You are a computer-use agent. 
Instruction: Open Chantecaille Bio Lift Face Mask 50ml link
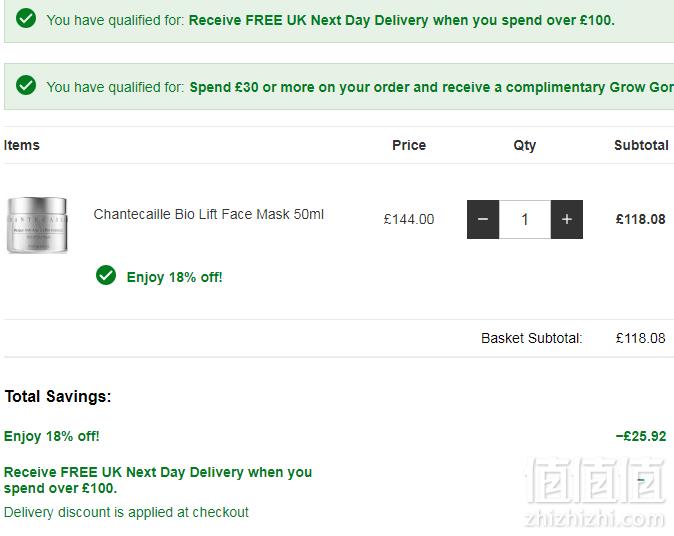click(208, 214)
